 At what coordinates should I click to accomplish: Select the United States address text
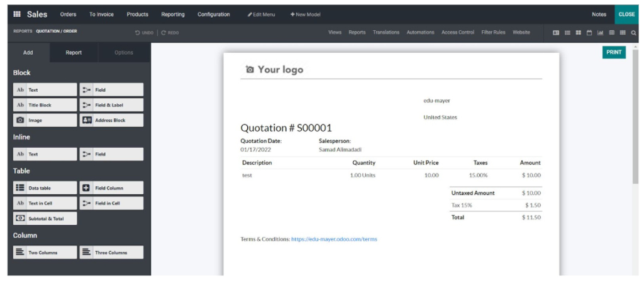pyautogui.click(x=440, y=118)
